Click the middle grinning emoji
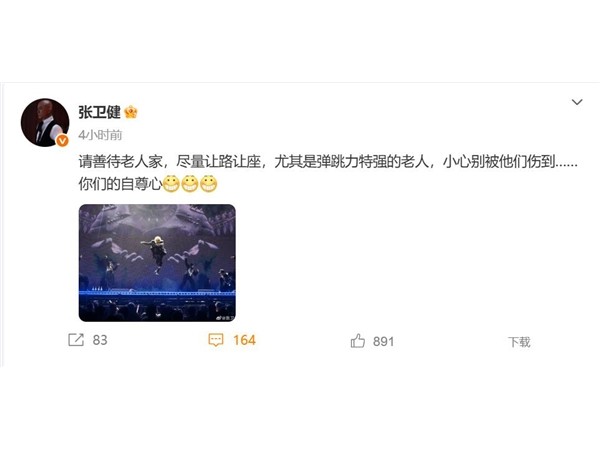The image size is (600, 450). pos(190,184)
